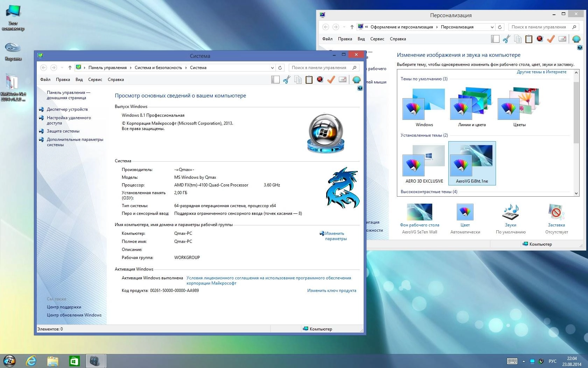Click Paste clipboard icon in Персонализация toolbar
Image resolution: width=588 pixels, height=368 pixels.
529,39
